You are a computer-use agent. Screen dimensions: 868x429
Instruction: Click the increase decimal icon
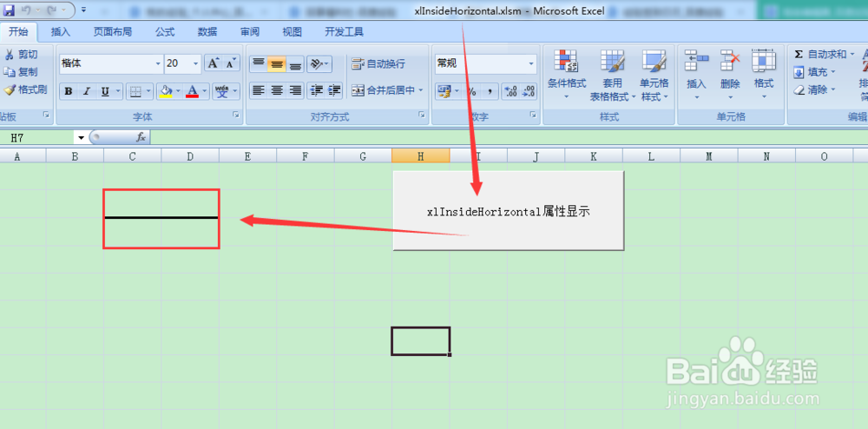(510, 91)
